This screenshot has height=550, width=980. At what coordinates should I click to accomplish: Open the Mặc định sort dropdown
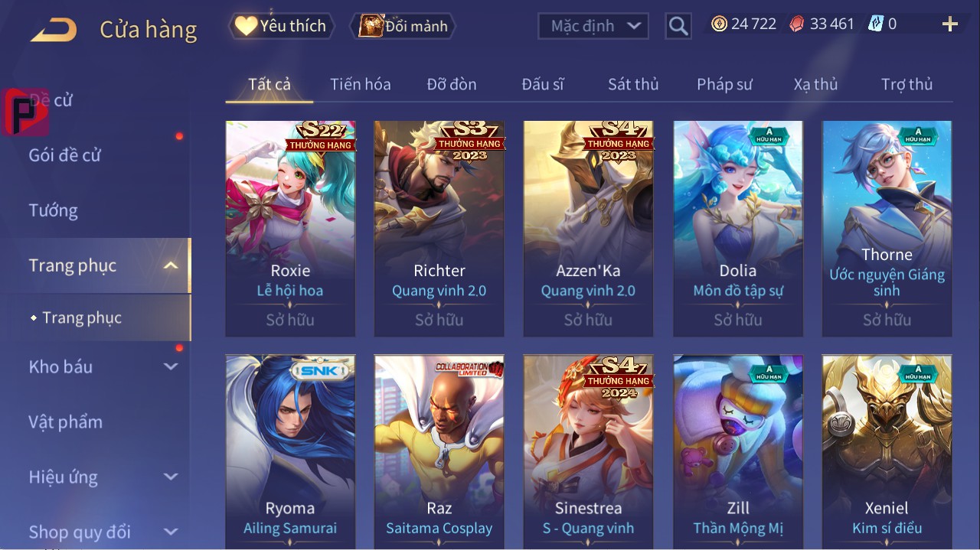pyautogui.click(x=593, y=26)
